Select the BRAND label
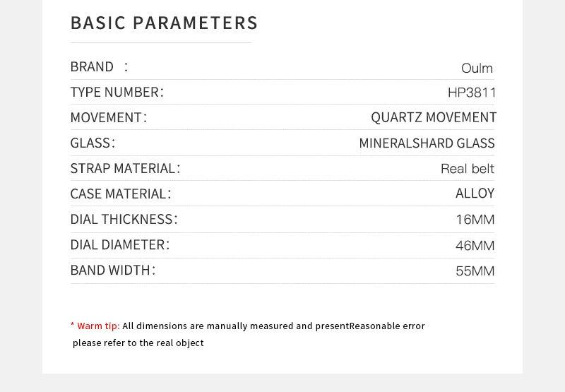Viewport: 565px width, 392px height. (x=92, y=67)
